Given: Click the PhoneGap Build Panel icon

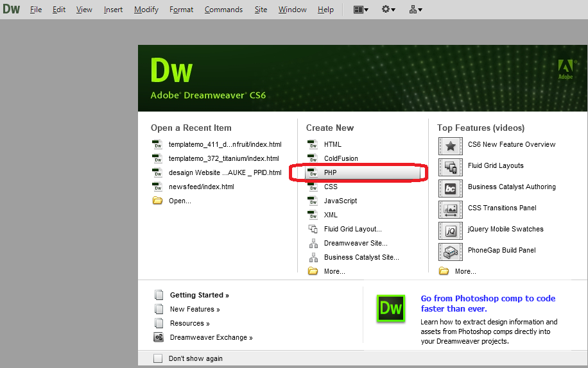Looking at the screenshot, I should point(451,252).
